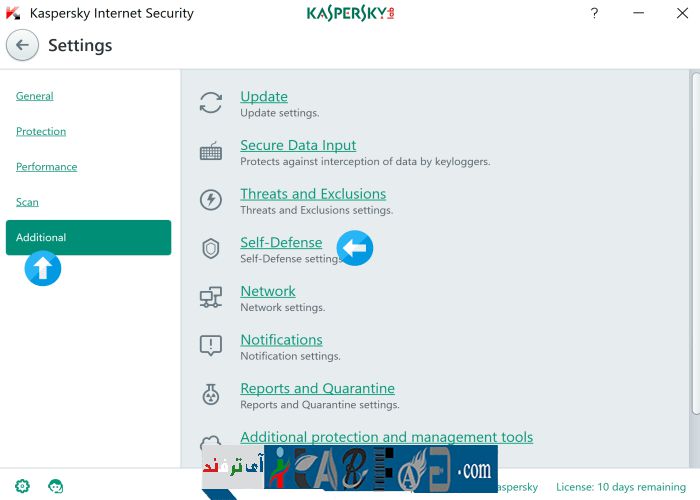700x500 pixels.
Task: Switch to the Protection tab
Action: pyautogui.click(x=41, y=131)
